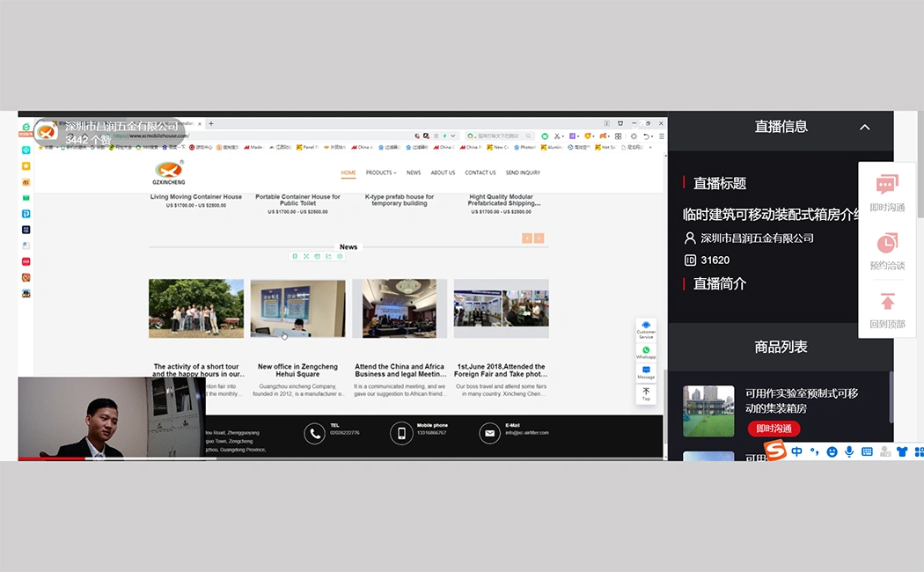Open Portable Container House for Public Toilet

297,200
